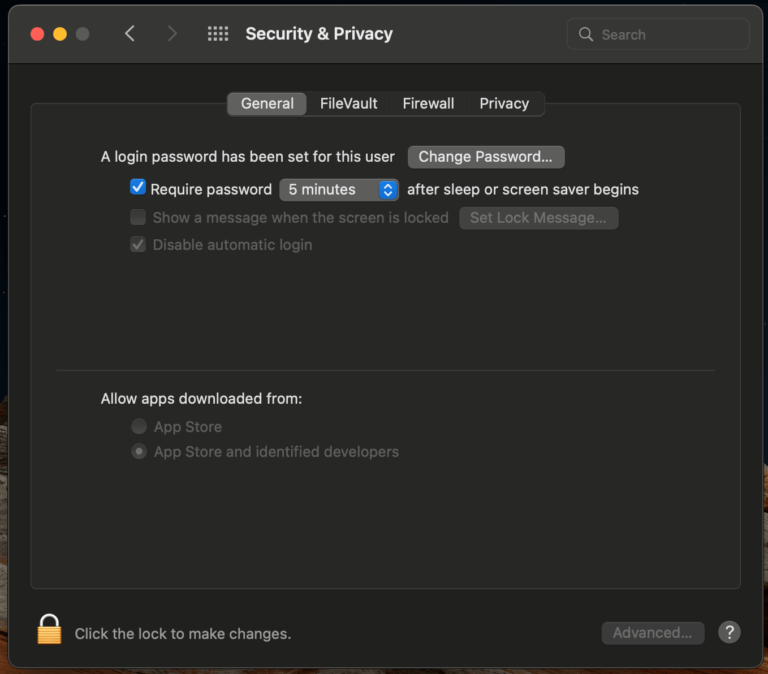Toggle the Require password checkbox
The image size is (768, 674).
pyautogui.click(x=138, y=188)
